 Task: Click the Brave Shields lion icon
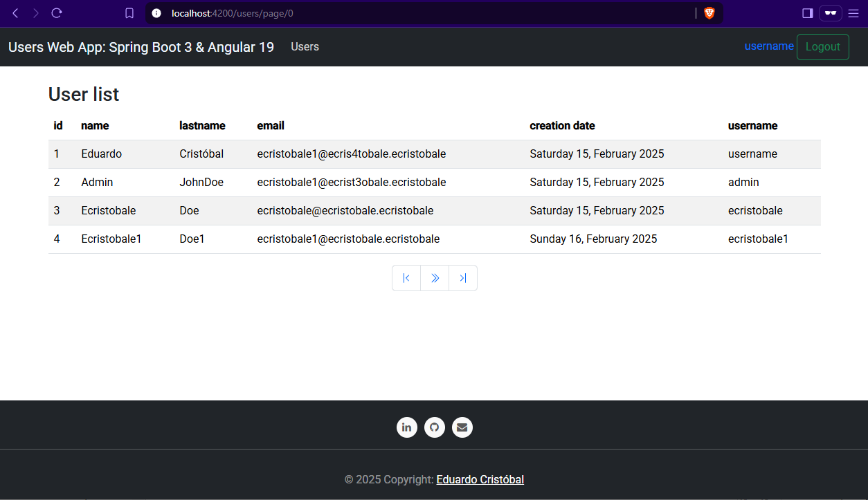coord(709,13)
